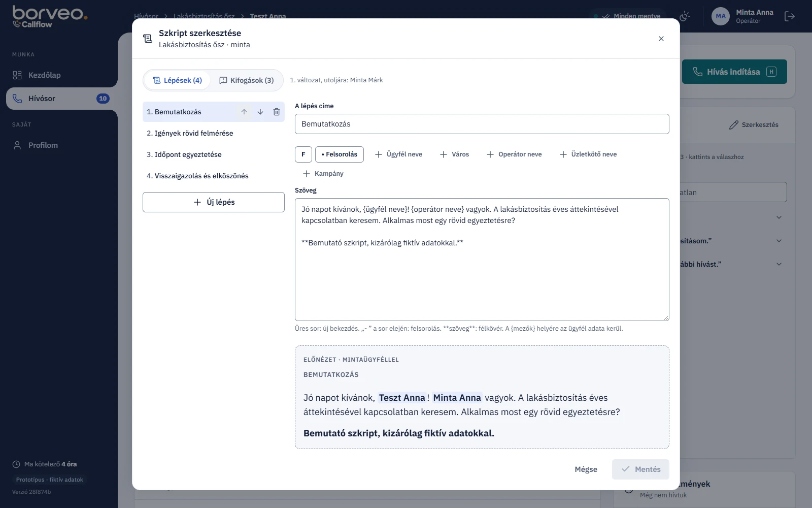Click the borveo Callflow logo

50,16
